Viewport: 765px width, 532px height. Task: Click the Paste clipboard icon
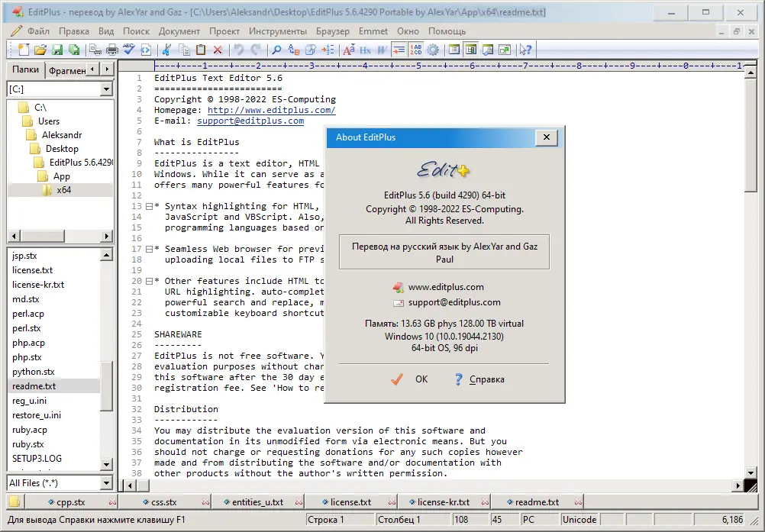(201, 50)
